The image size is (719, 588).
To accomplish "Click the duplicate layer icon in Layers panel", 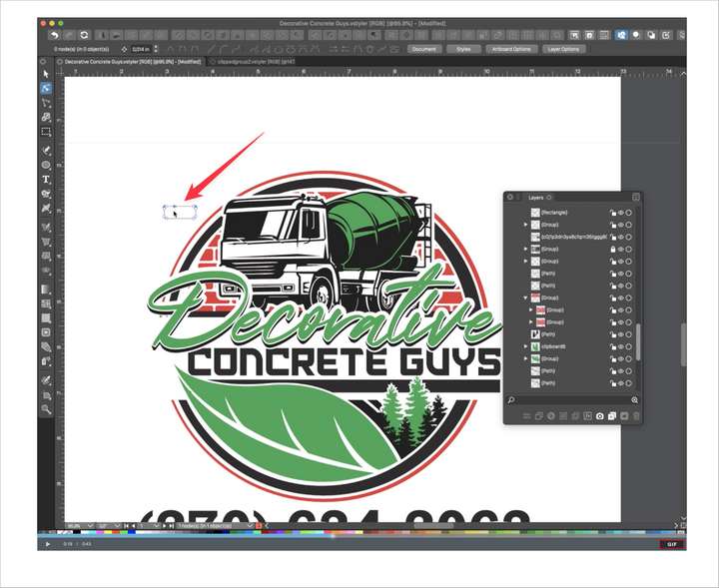I will [612, 416].
